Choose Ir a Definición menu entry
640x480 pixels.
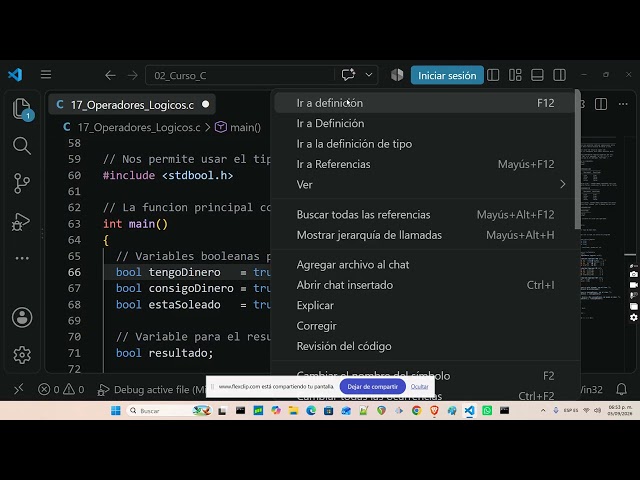425,123
